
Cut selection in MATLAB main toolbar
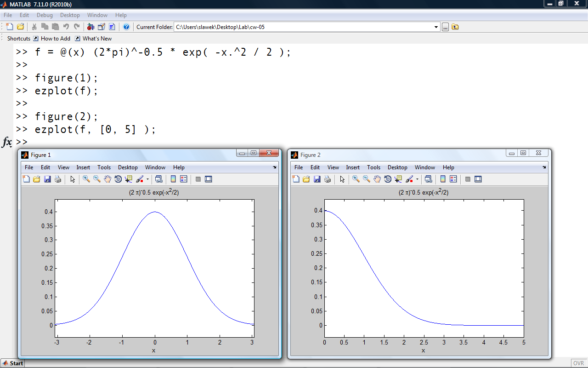34,27
